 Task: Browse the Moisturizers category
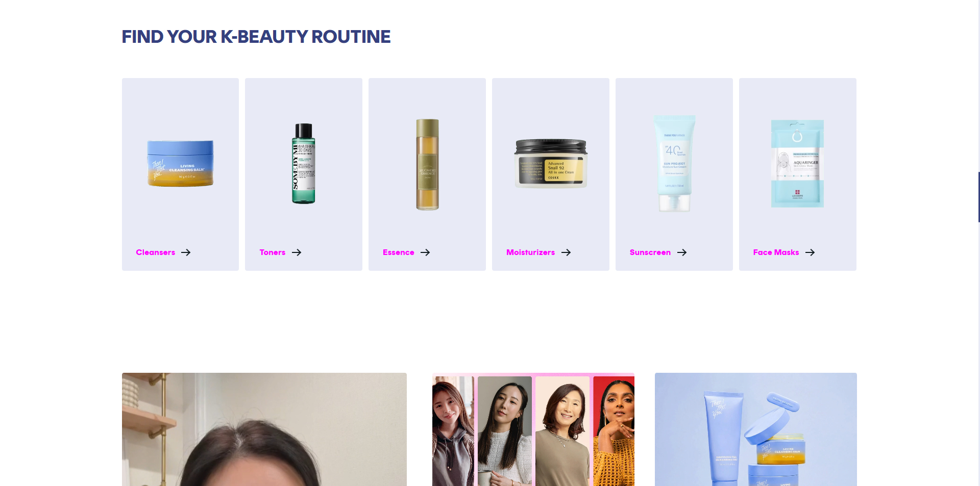click(530, 252)
